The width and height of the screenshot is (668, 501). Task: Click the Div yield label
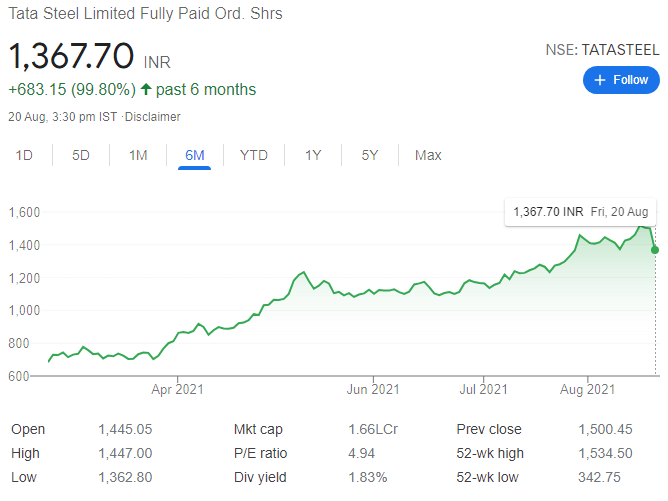click(260, 478)
